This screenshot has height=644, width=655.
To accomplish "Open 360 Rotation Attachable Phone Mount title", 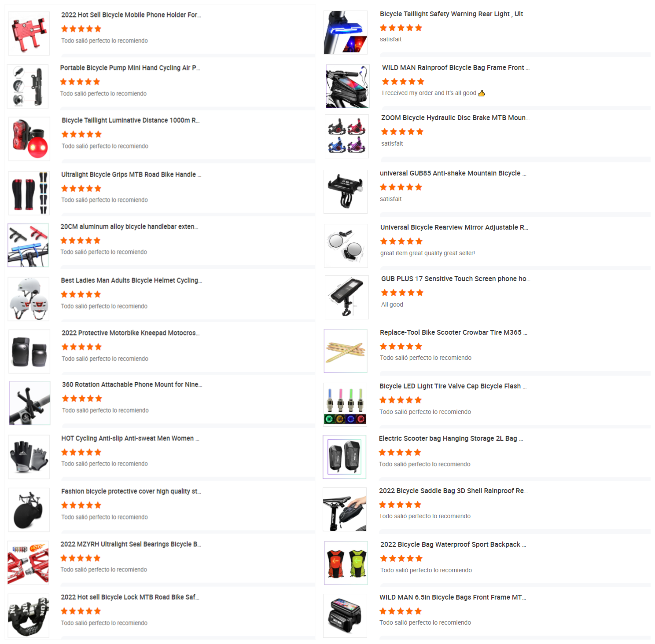I will [x=132, y=384].
